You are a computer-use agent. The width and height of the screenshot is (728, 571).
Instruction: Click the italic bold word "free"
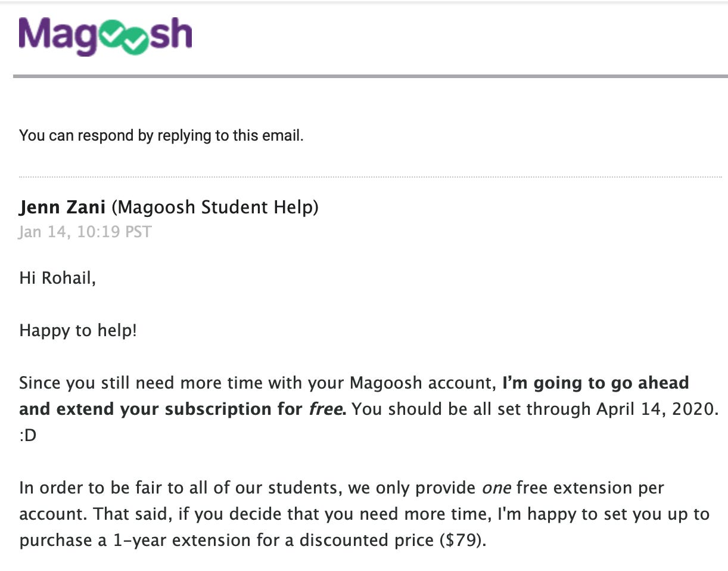click(324, 409)
